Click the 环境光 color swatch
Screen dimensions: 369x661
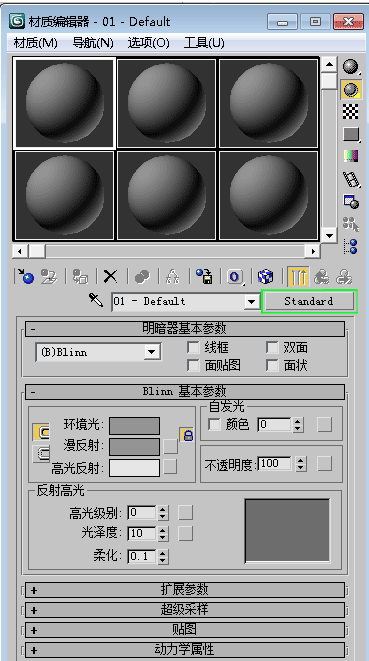(x=135, y=425)
